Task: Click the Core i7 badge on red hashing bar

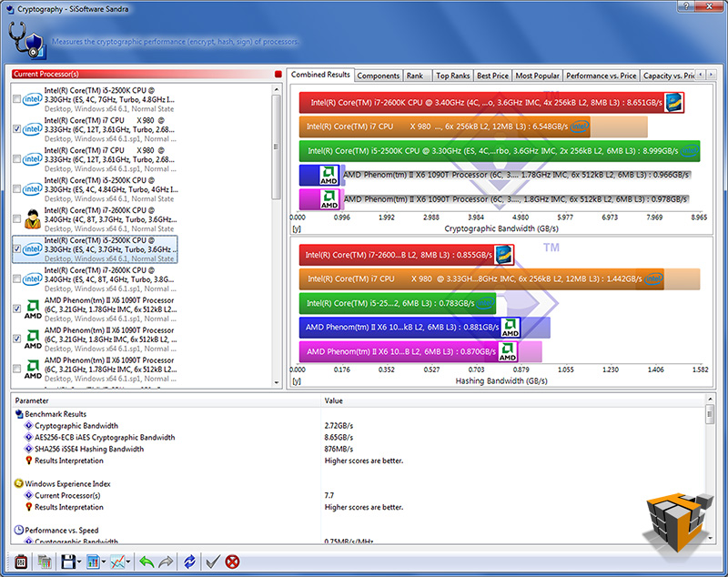Action: click(x=504, y=255)
